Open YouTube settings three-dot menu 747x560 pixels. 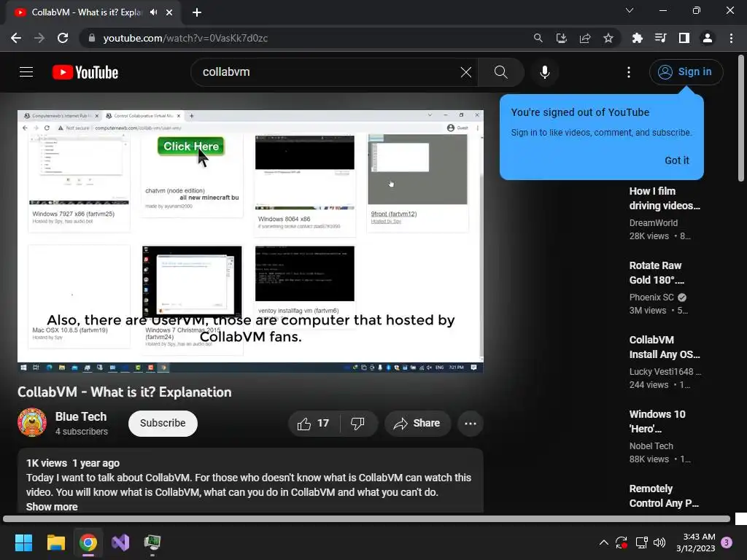click(x=629, y=72)
